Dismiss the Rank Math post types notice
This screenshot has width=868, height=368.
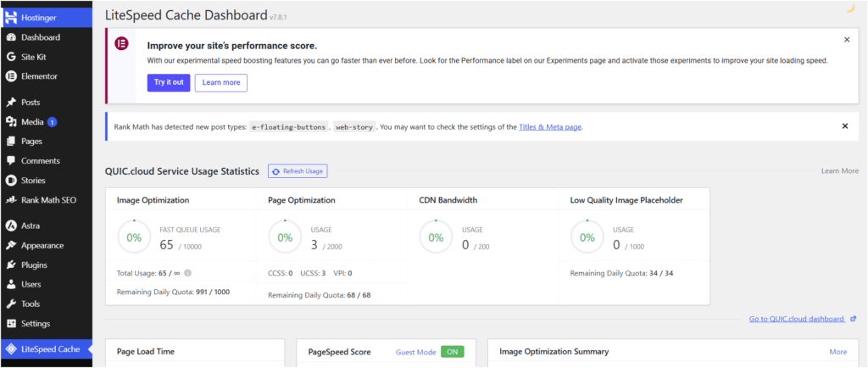coord(845,126)
